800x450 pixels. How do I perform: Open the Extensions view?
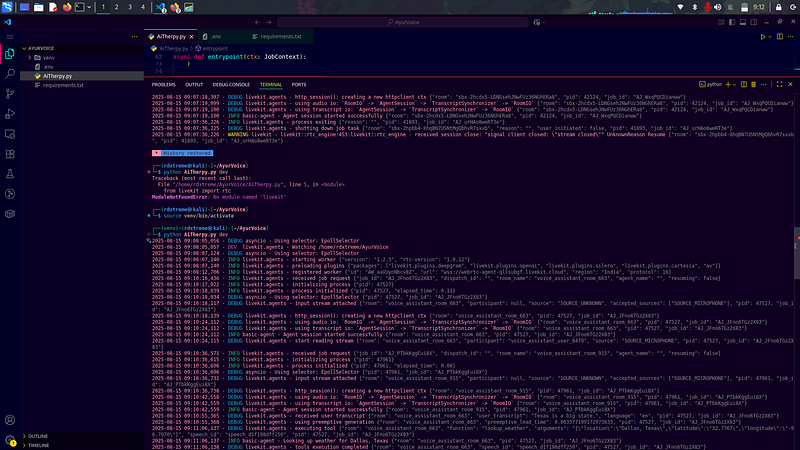[x=10, y=154]
